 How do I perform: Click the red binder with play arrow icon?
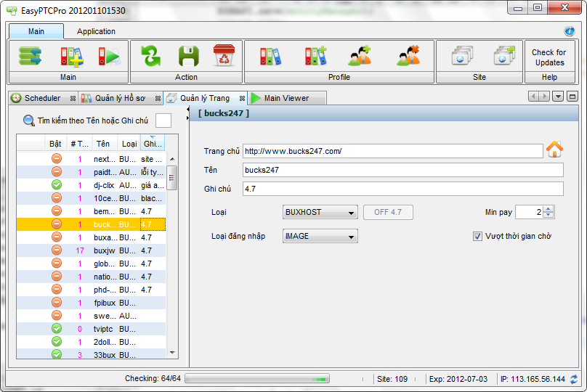point(109,57)
